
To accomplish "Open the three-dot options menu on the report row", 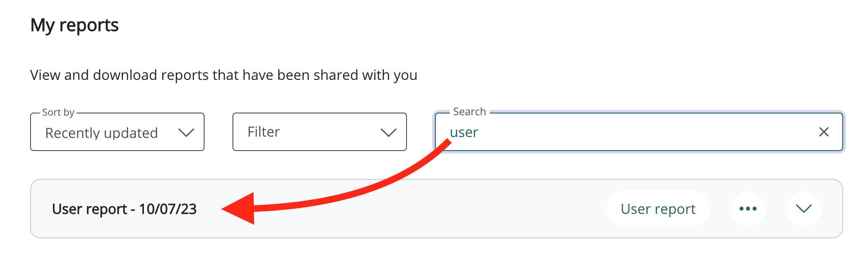I will 748,209.
